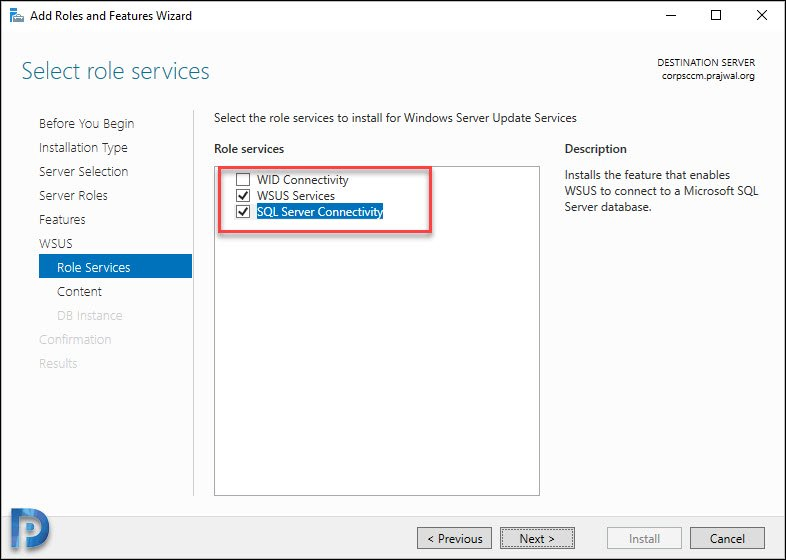The image size is (786, 560).
Task: Go to Before You Begin step
Action: [87, 123]
